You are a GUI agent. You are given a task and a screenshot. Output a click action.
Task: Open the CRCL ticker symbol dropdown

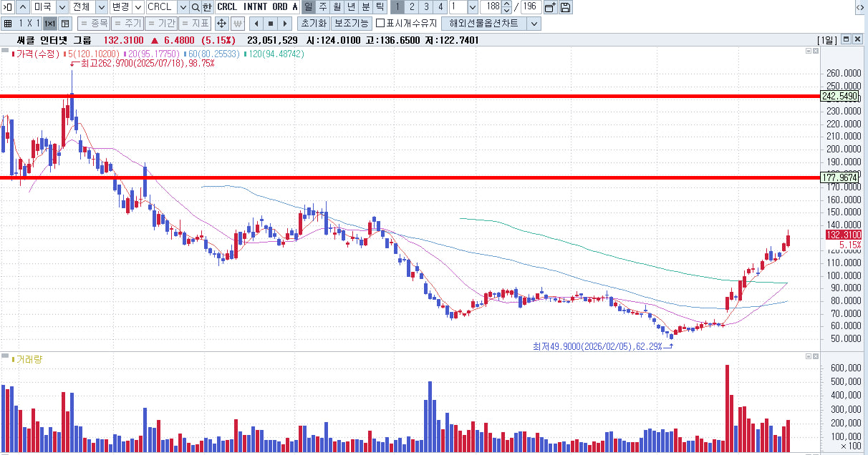pos(183,7)
